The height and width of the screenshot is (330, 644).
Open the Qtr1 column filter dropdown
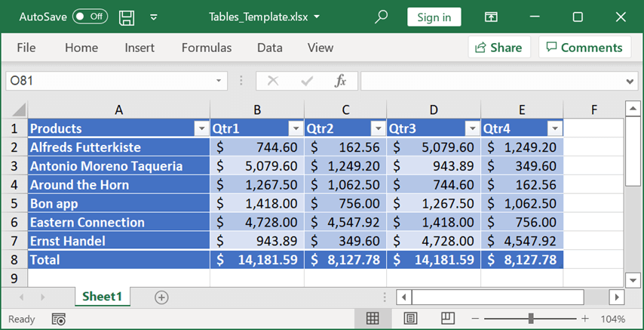296,128
